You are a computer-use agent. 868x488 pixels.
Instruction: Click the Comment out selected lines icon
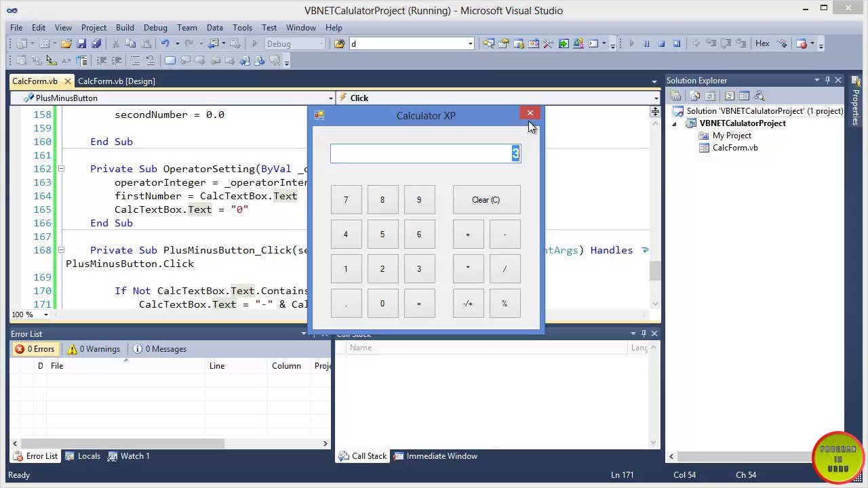136,60
